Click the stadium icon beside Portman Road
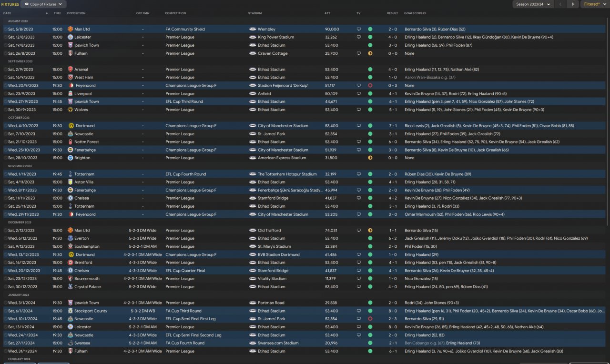 pyautogui.click(x=253, y=303)
